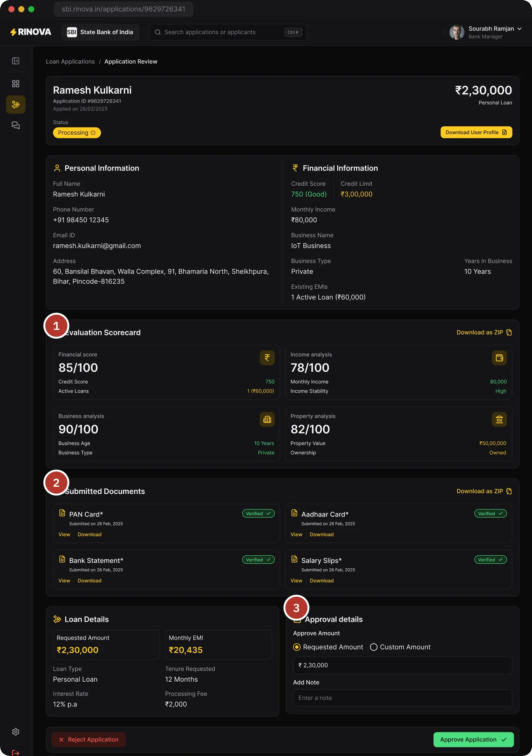Click the Processing status badge
This screenshot has width=532, height=756.
point(77,133)
